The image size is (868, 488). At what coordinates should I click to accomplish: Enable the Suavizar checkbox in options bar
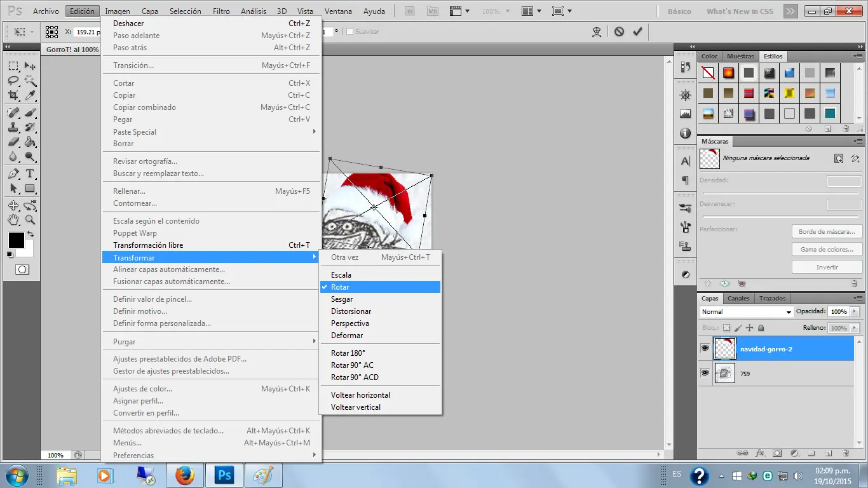(349, 31)
